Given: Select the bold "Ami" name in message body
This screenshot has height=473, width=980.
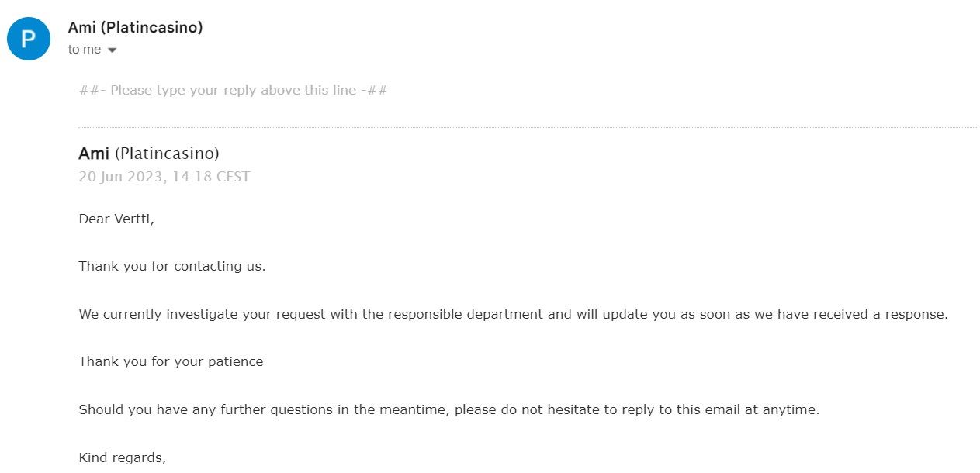Looking at the screenshot, I should point(94,154).
